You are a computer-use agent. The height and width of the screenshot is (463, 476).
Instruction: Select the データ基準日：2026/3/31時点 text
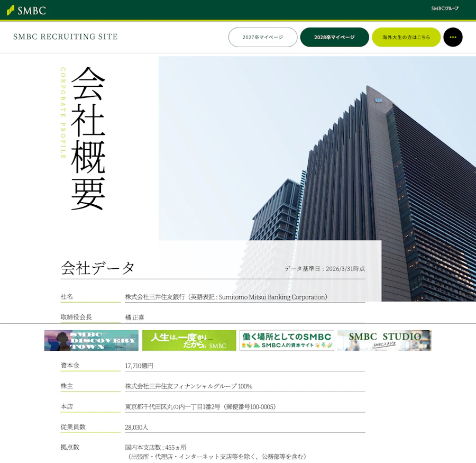click(x=325, y=269)
